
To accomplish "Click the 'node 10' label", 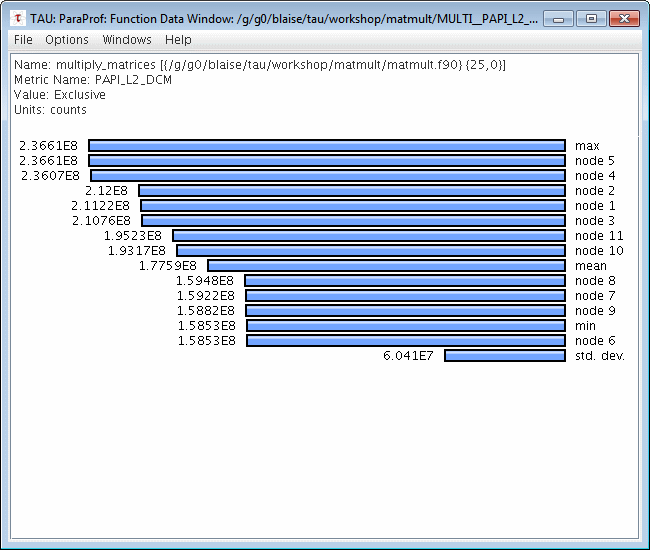I will point(599,251).
